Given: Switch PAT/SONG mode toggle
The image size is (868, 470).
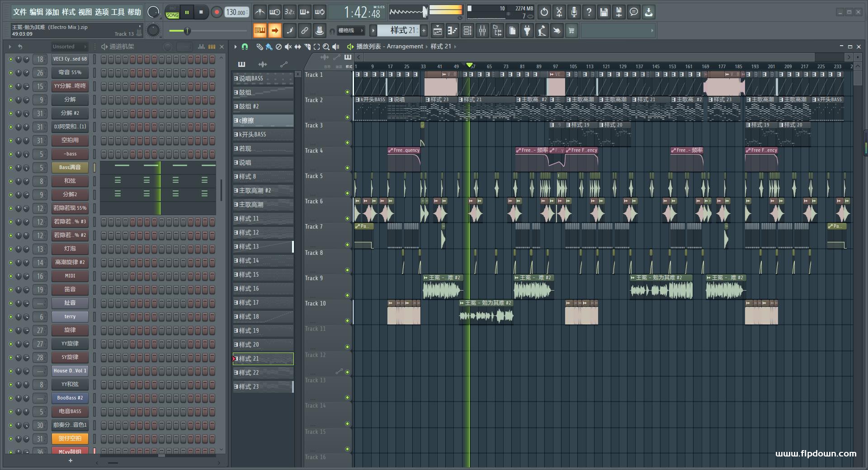Looking at the screenshot, I should pos(172,12).
